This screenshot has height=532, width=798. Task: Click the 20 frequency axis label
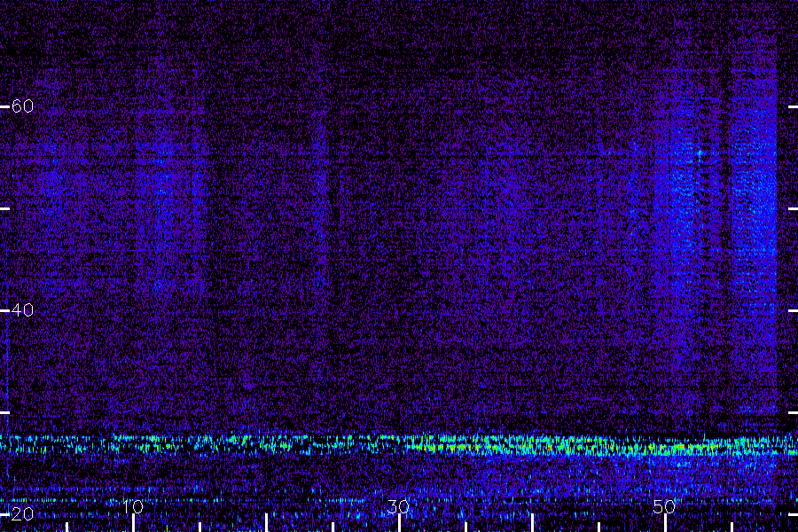coord(22,513)
